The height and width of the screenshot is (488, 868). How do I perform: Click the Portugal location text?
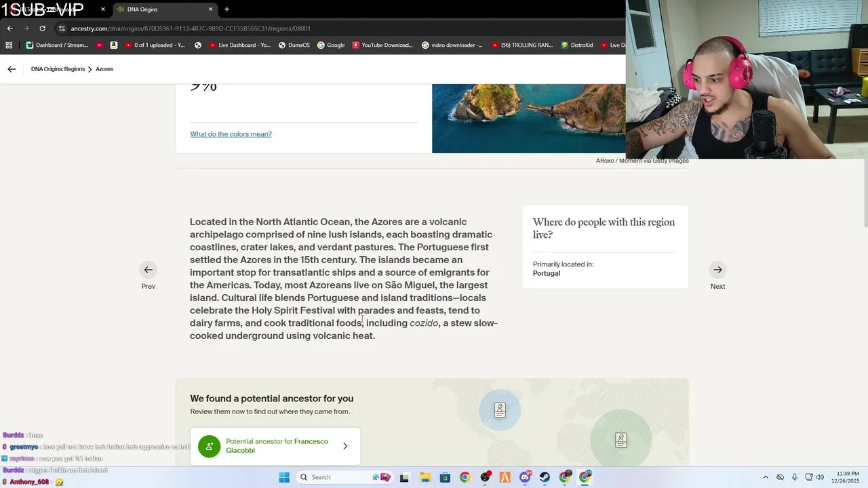pyautogui.click(x=547, y=273)
